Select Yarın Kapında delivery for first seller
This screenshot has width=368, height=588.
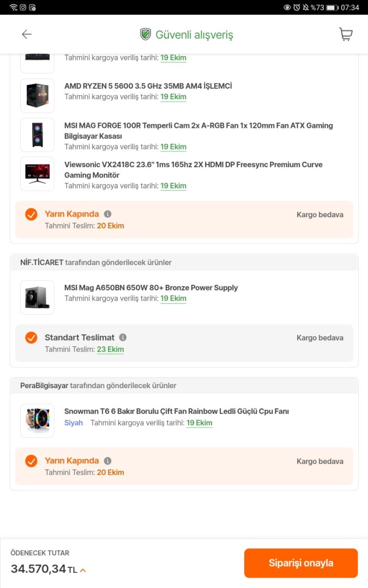pyautogui.click(x=31, y=215)
